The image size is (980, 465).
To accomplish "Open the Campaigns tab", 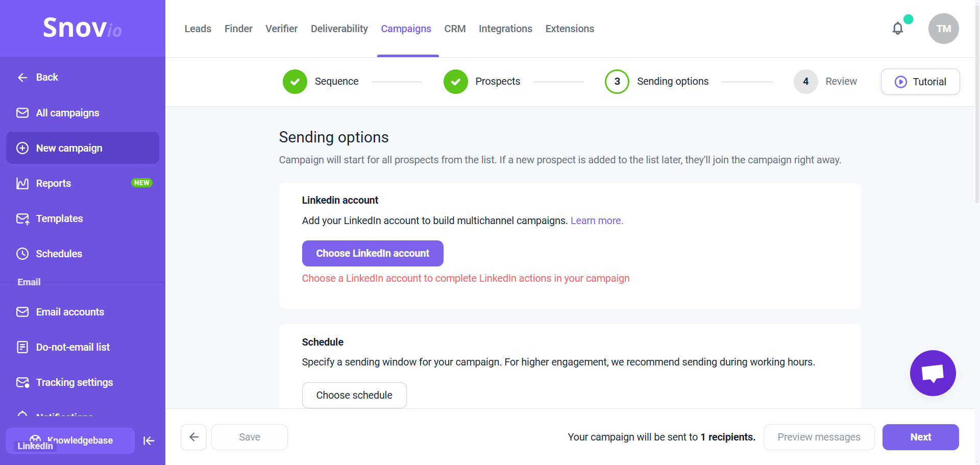I will pos(406,29).
